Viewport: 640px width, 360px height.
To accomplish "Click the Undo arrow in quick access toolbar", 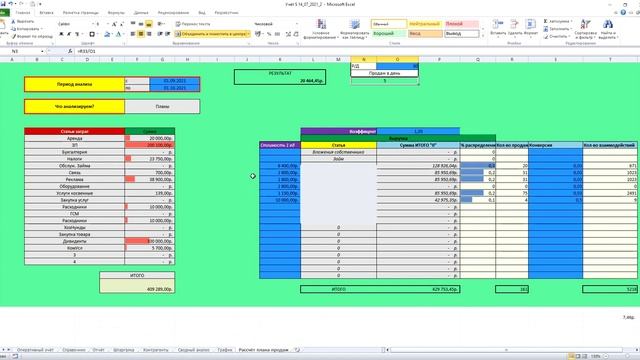I will pyautogui.click(x=11, y=4).
